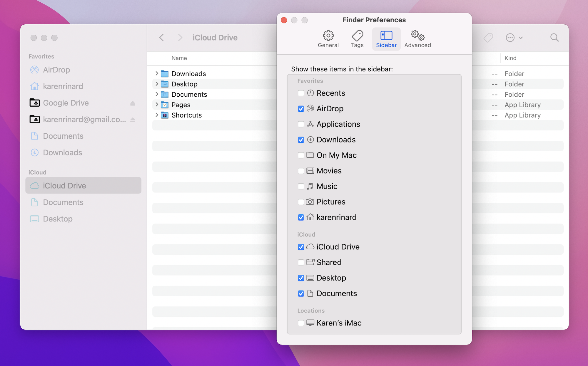
Task: Select the Downloads folder icon in list
Action: tap(165, 73)
